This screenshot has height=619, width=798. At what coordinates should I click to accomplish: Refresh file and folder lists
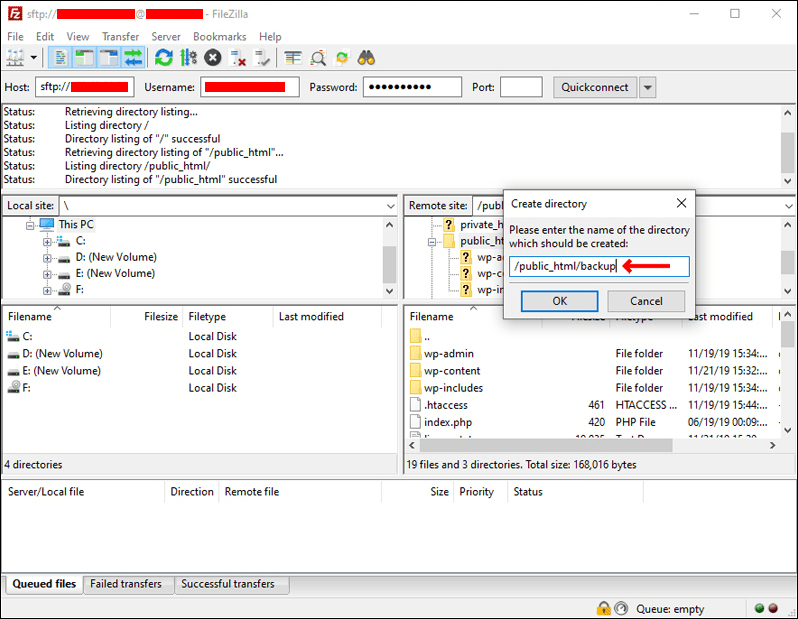point(164,58)
